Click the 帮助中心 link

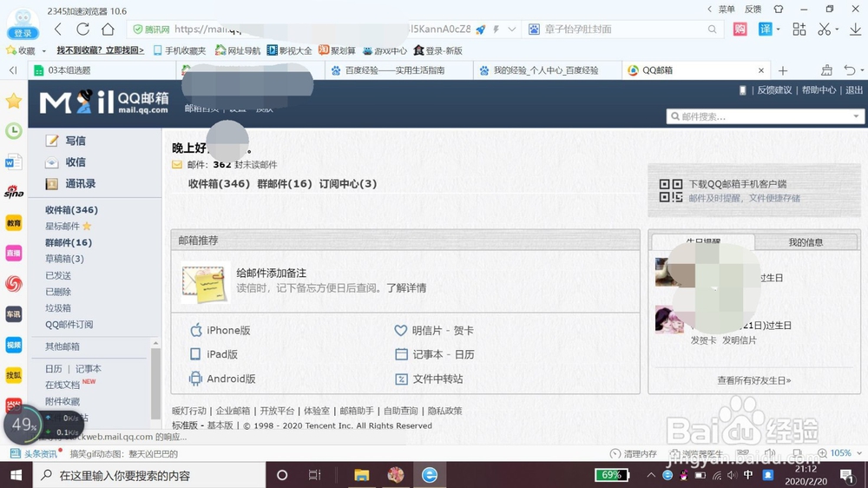819,89
